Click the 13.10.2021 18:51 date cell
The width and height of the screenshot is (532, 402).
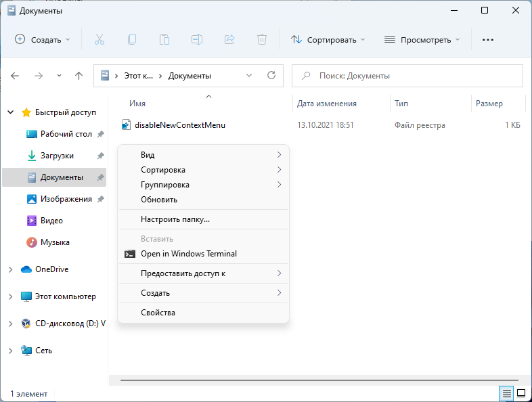tap(326, 125)
